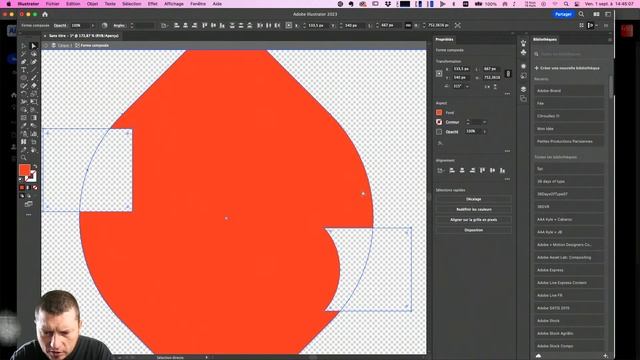Click Aligner sur la grille en pixels
Image resolution: width=640 pixels, height=360 pixels.
(473, 220)
